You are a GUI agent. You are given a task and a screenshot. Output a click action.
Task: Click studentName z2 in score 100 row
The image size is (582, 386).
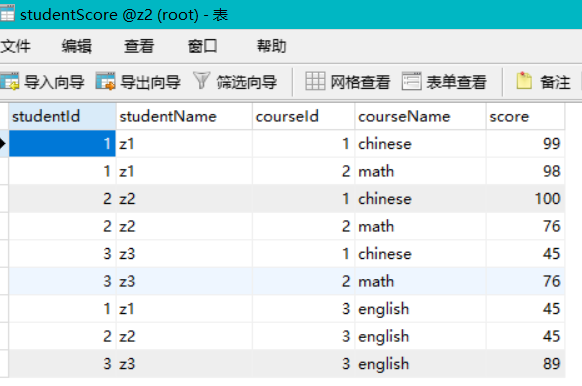[184, 199]
